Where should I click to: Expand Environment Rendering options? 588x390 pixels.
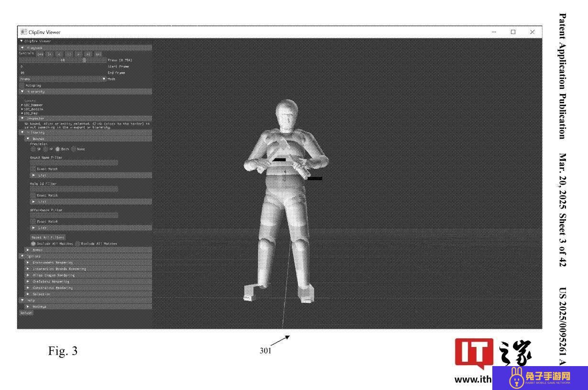tap(89, 262)
